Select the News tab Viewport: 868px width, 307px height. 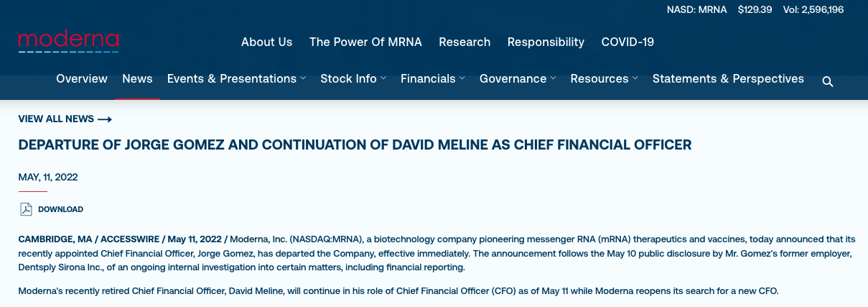coord(137,79)
